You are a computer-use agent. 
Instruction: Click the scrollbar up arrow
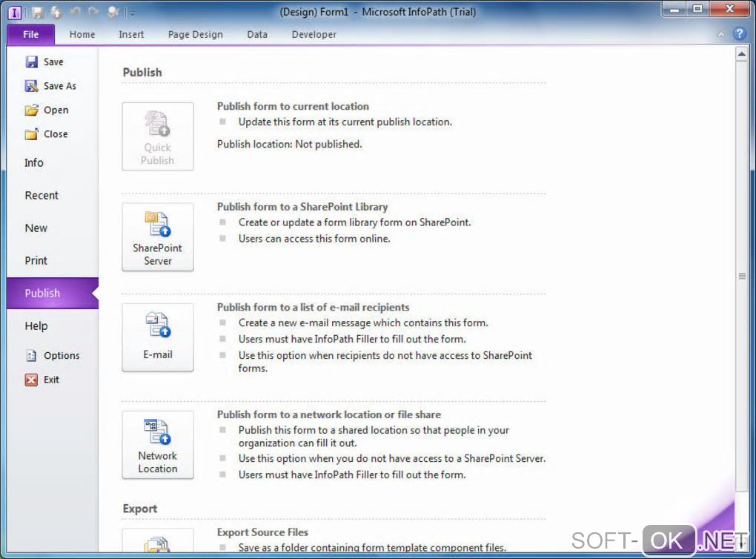741,54
